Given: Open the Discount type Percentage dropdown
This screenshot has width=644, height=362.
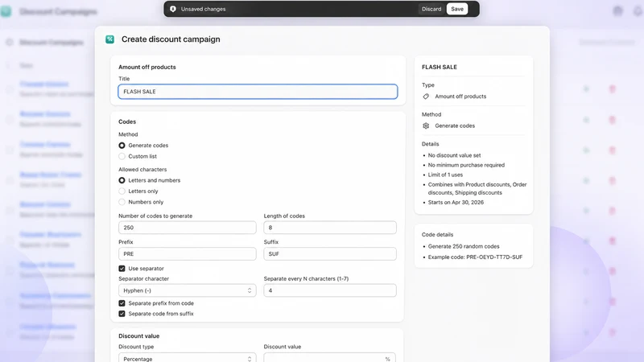Looking at the screenshot, I should 188,357.
